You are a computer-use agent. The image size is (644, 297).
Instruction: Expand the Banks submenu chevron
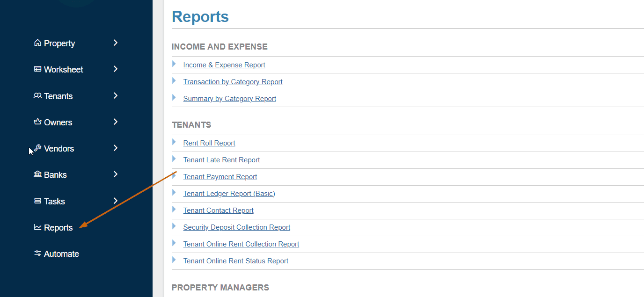click(116, 174)
